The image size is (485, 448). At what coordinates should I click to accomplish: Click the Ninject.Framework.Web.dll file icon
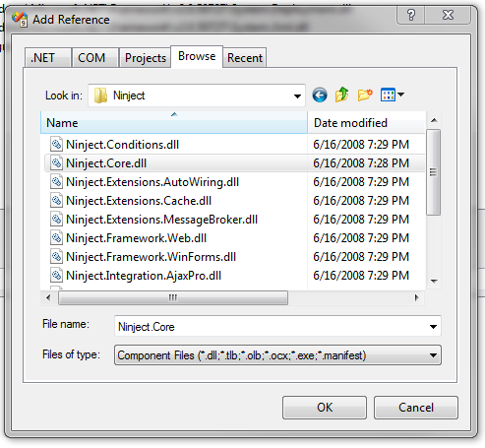[56, 238]
